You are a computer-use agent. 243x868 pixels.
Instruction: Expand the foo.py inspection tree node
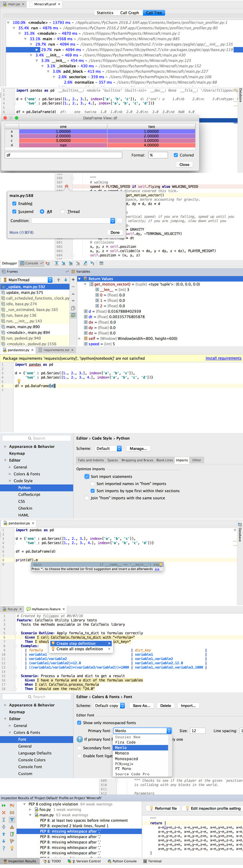coord(30,809)
